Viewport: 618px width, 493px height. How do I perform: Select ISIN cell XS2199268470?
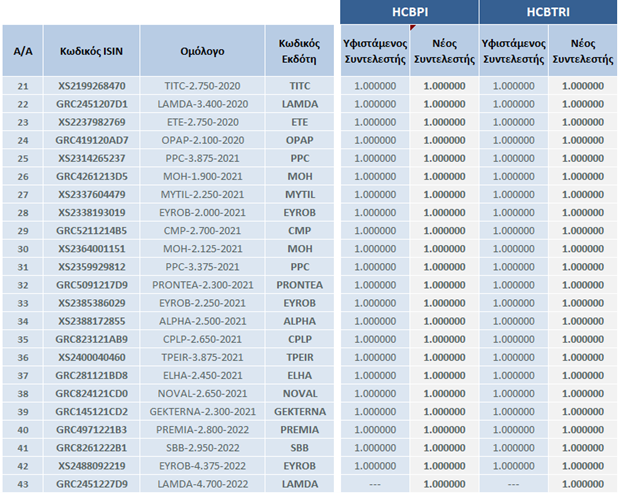click(x=92, y=86)
